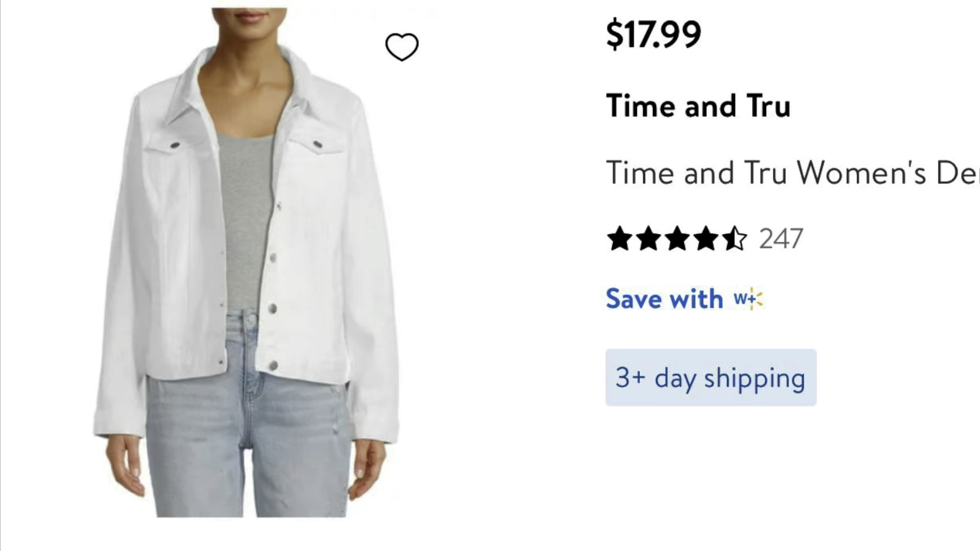Click the third star in the rating
This screenshot has width=980, height=551.
tap(678, 238)
